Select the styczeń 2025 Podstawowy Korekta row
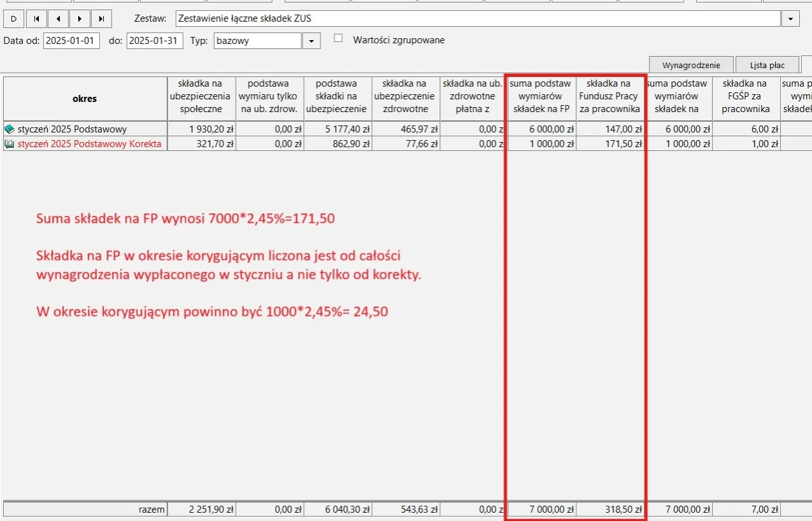This screenshot has width=812, height=521. pyautogui.click(x=90, y=144)
